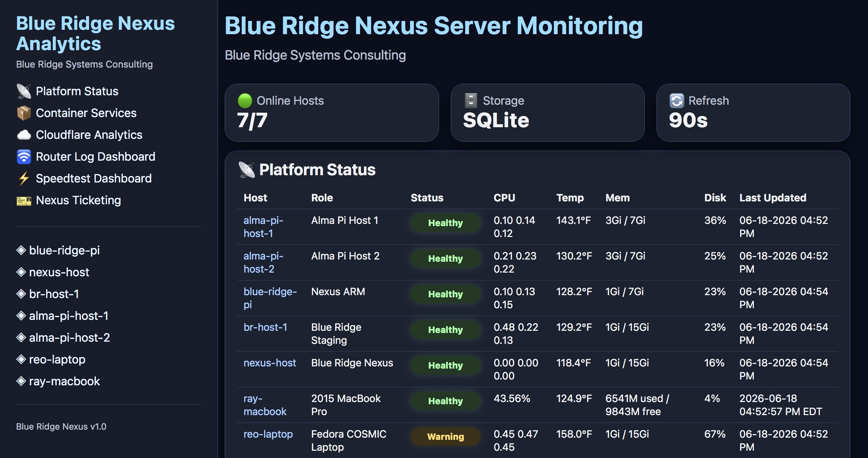Click the diamond icon next to alma-pi-host-1 in sidebar
This screenshot has height=458, width=868.
[x=21, y=316]
